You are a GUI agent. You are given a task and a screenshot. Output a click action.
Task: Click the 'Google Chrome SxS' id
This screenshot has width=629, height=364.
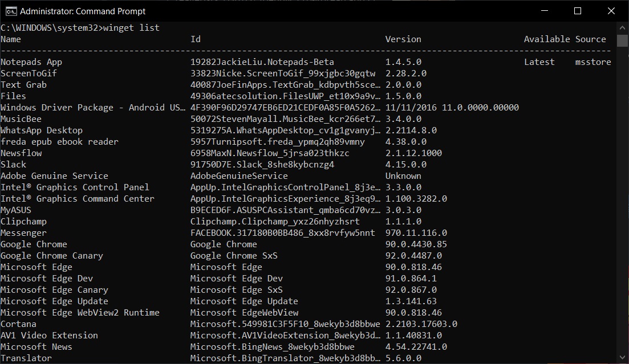click(234, 256)
